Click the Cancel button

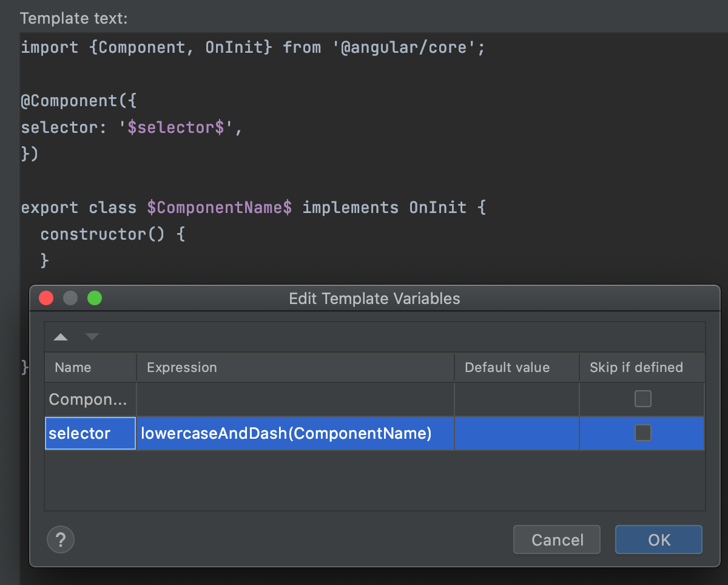[x=556, y=539]
